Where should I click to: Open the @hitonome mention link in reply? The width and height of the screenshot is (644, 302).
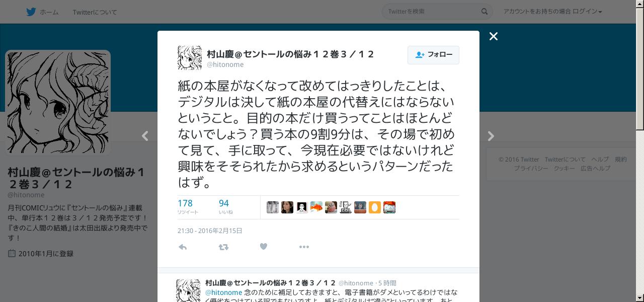pyautogui.click(x=223, y=292)
